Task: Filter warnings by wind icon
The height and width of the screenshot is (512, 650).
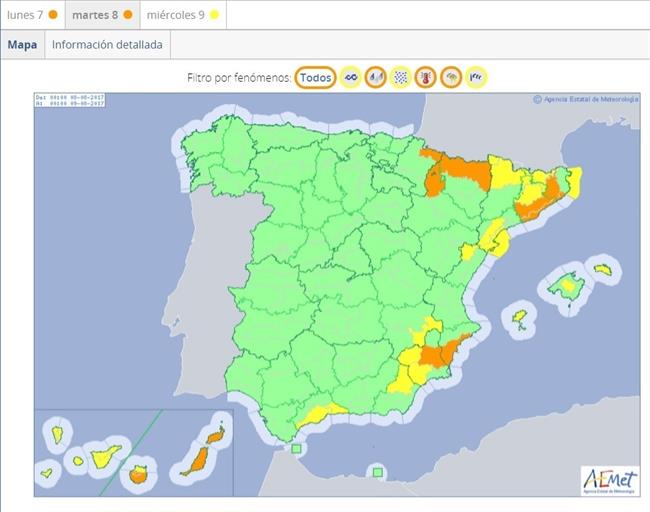Action: tap(476, 77)
